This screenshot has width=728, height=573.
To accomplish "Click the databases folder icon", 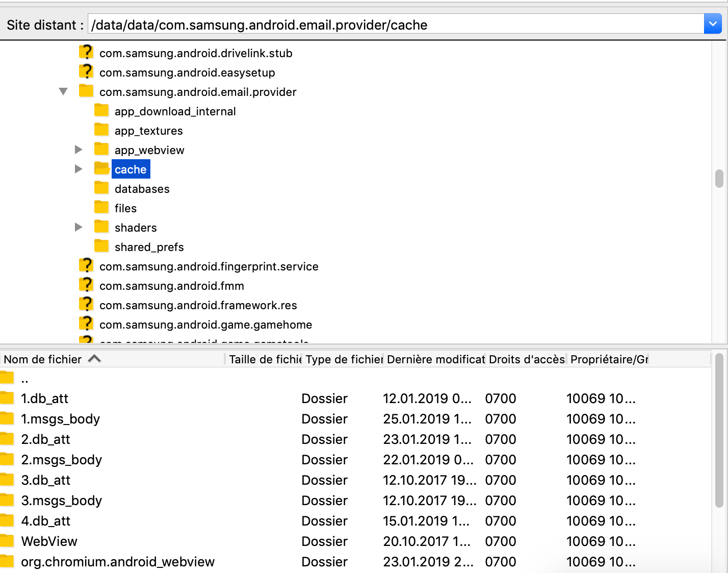I will point(101,188).
